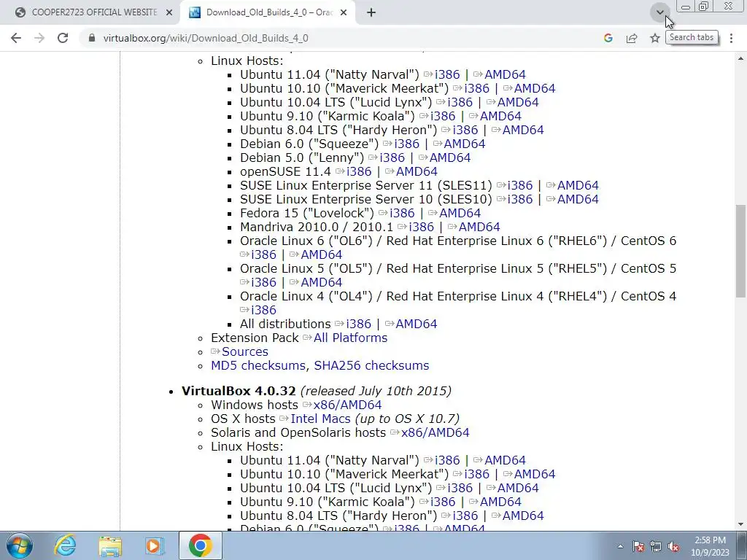Image resolution: width=747 pixels, height=560 pixels.
Task: Launch Internet Explorer from the taskbar
Action: pos(65,545)
